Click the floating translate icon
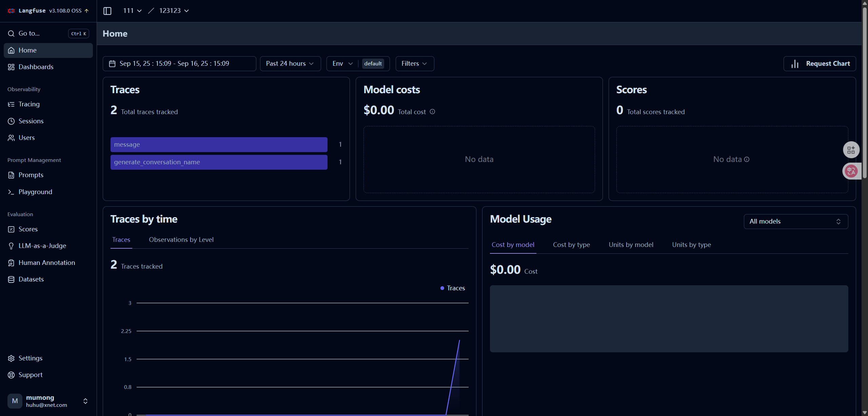Image resolution: width=868 pixels, height=416 pixels. (851, 171)
